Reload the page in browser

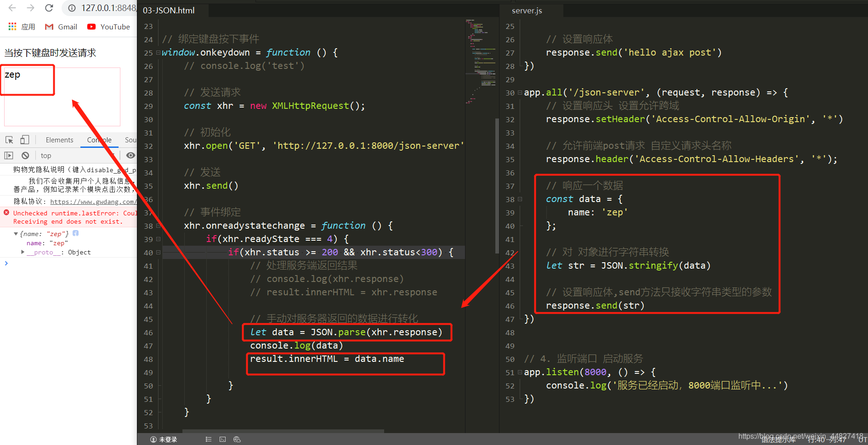click(x=49, y=8)
